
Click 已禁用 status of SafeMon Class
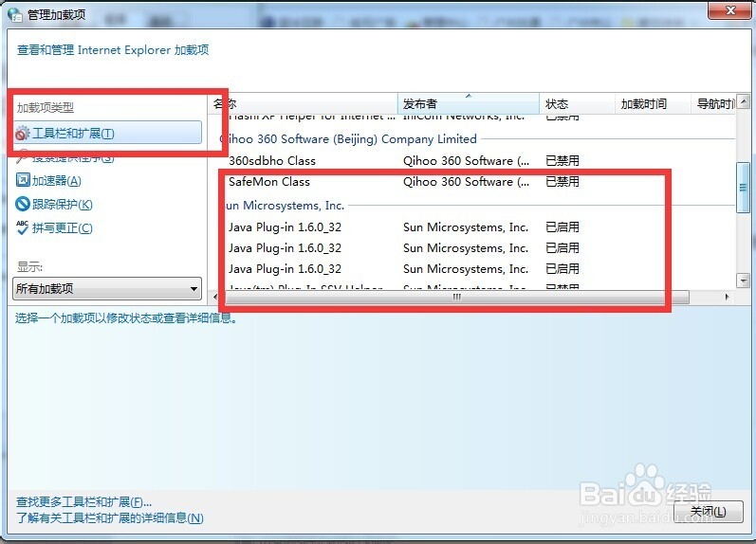coord(562,182)
